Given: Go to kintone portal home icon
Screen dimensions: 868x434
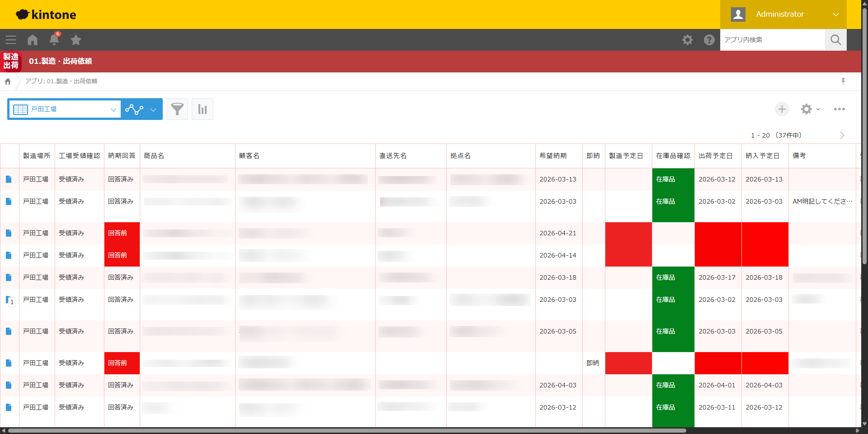Looking at the screenshot, I should click(x=33, y=40).
